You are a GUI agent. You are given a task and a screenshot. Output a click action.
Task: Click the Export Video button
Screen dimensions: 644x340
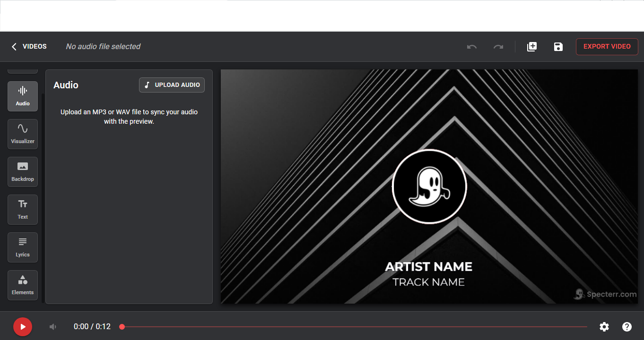[x=607, y=47]
